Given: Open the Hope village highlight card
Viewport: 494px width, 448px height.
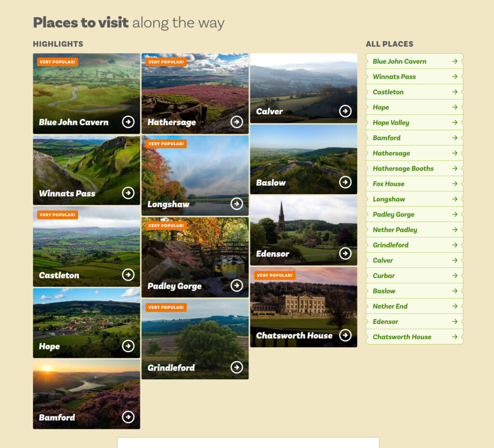Looking at the screenshot, I should coord(87,323).
